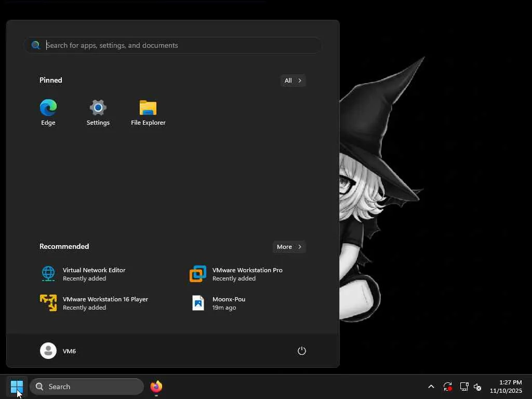Image resolution: width=532 pixels, height=399 pixels.
Task: Click the Start menu search magnifier icon
Action: [35, 45]
